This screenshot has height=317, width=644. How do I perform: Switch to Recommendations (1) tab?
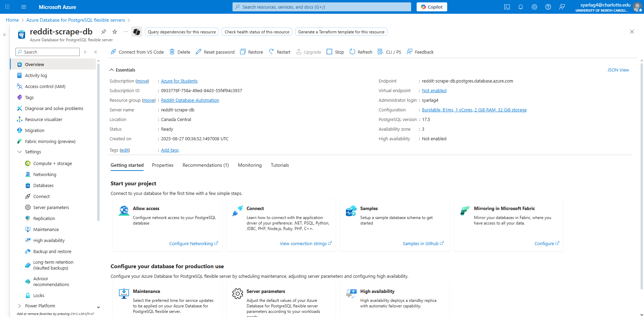[205, 165]
